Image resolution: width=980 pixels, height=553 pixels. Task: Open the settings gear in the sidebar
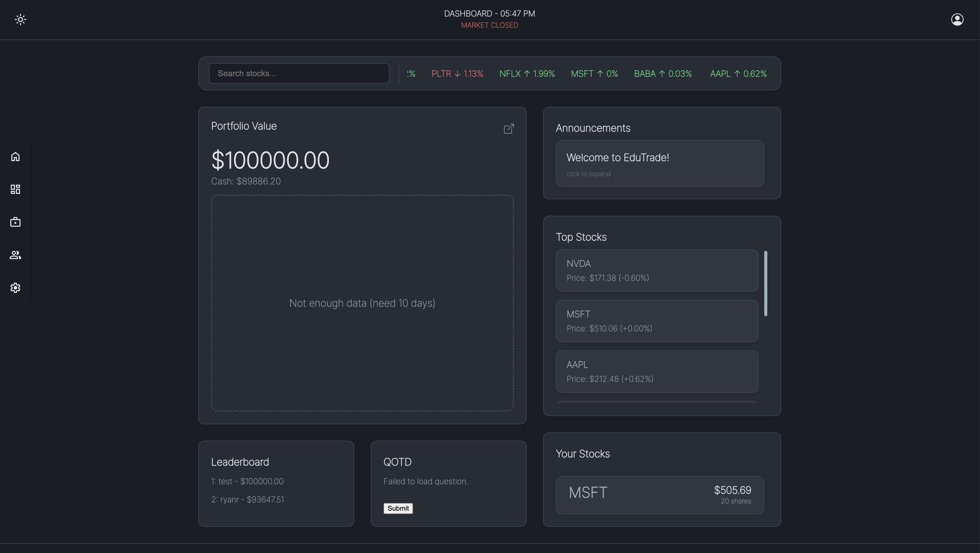point(15,288)
